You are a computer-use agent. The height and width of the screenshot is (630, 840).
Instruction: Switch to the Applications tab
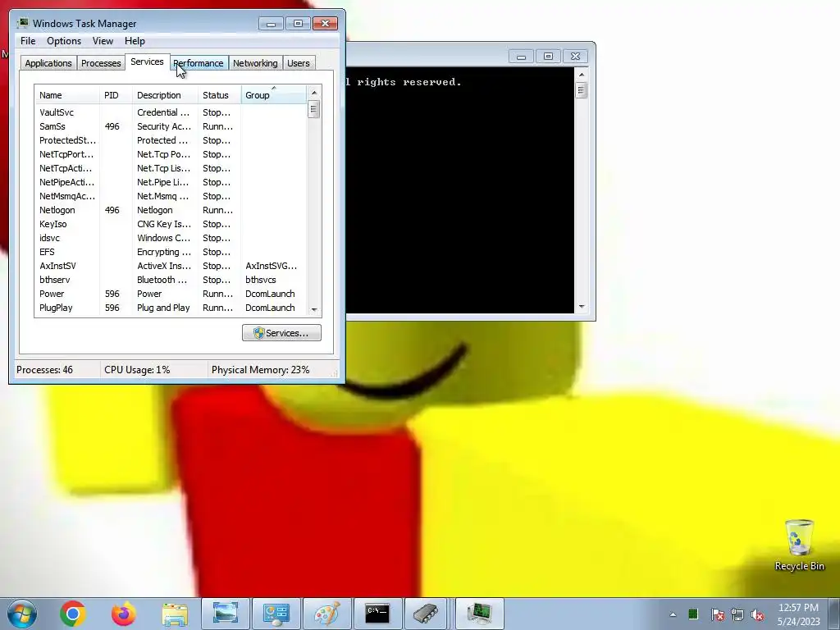point(48,63)
